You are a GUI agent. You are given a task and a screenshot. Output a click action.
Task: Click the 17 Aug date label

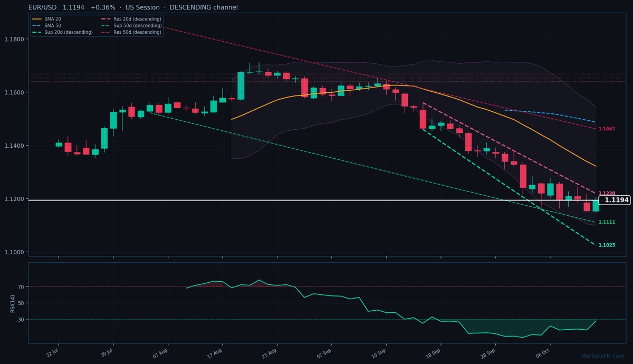click(x=215, y=353)
